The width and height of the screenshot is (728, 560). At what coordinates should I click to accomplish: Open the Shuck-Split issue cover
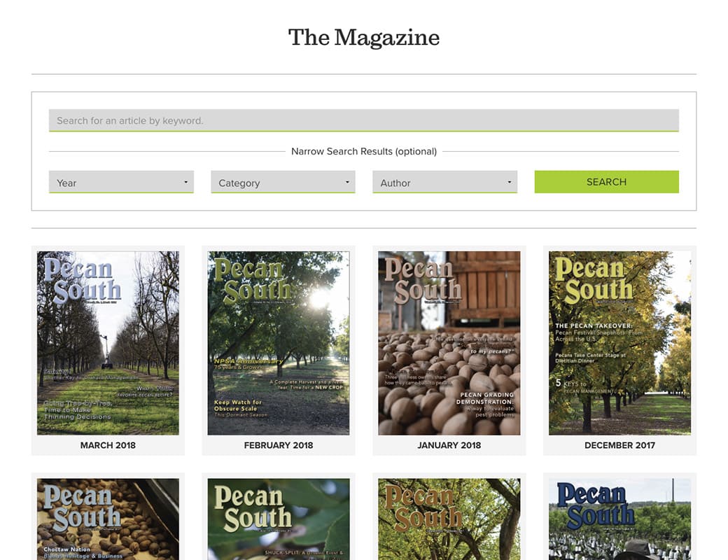pos(279,519)
